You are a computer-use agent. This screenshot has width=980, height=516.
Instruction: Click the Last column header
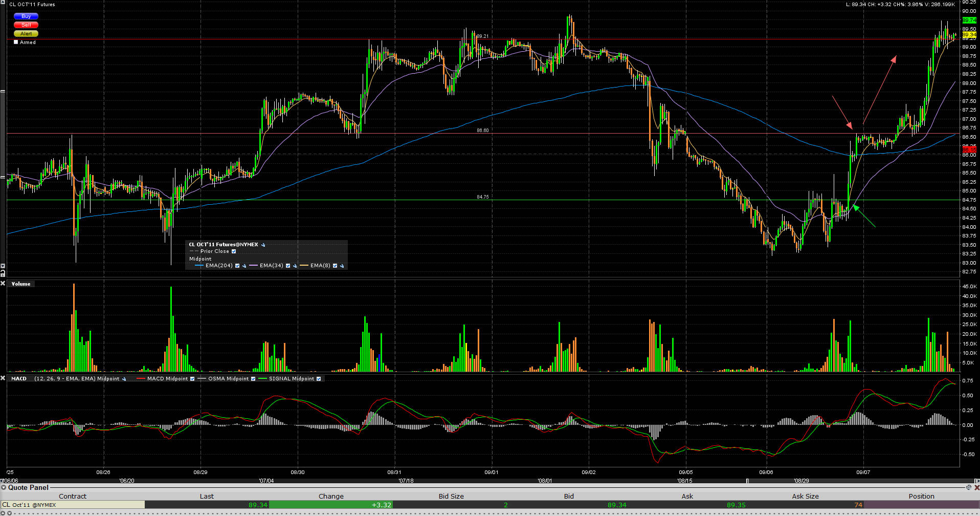point(207,496)
